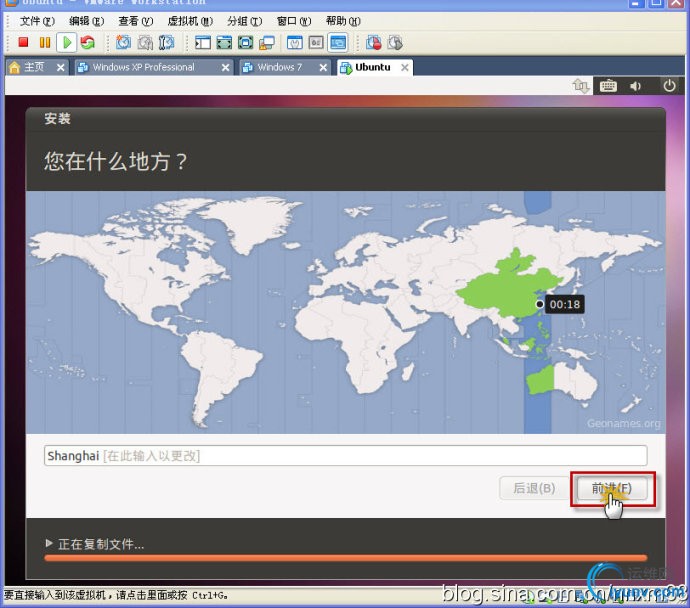Screen dimensions: 690x608
Task: Close the 主页 tab
Action: 61,68
